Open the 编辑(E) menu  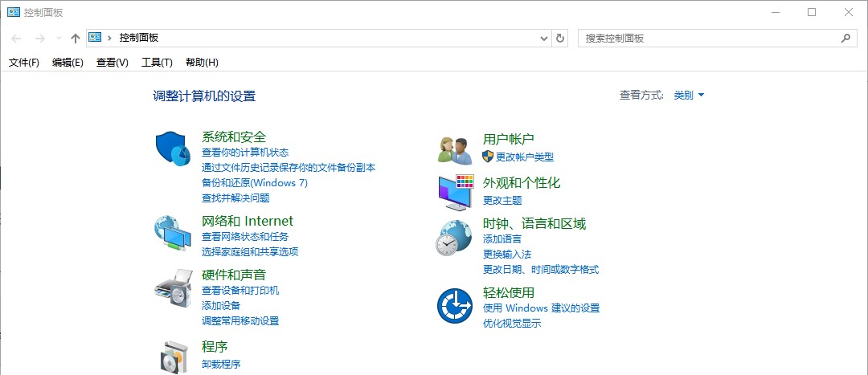point(68,63)
